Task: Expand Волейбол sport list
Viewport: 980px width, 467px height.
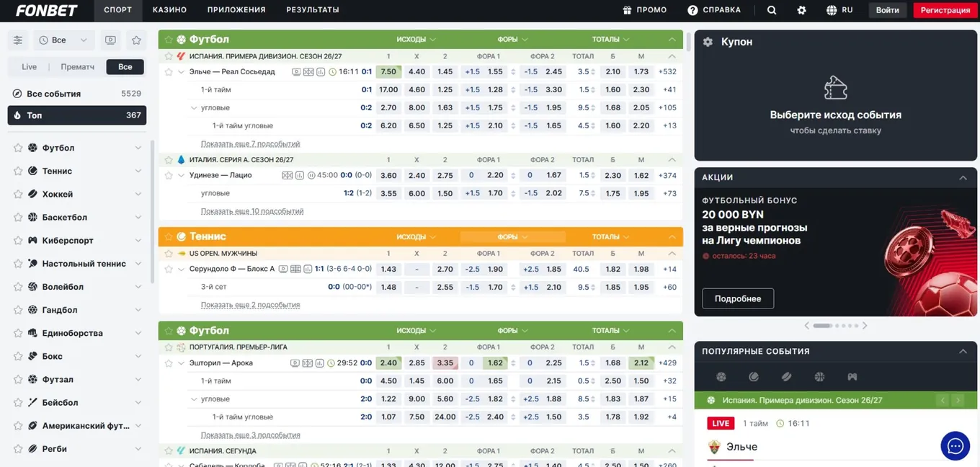Action: point(138,287)
